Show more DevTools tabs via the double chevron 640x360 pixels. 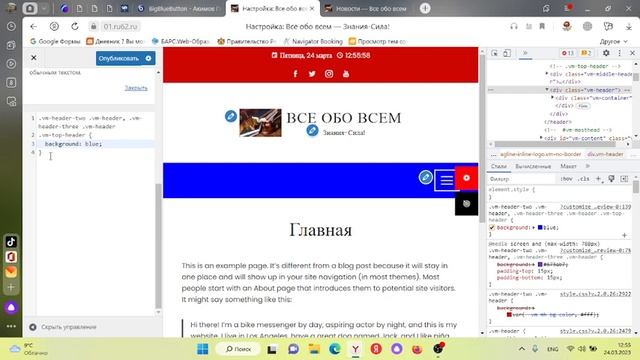pos(525,53)
